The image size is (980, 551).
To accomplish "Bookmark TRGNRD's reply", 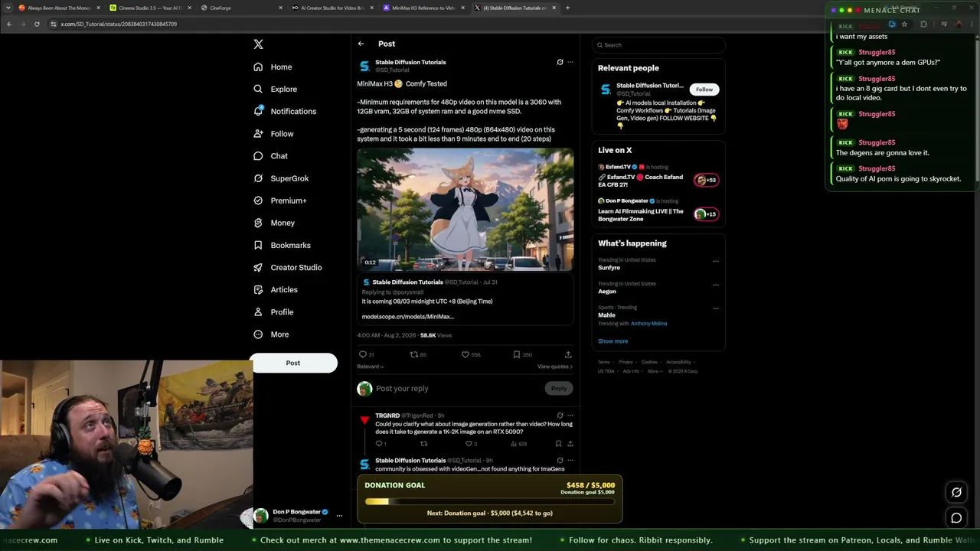I will (x=558, y=444).
